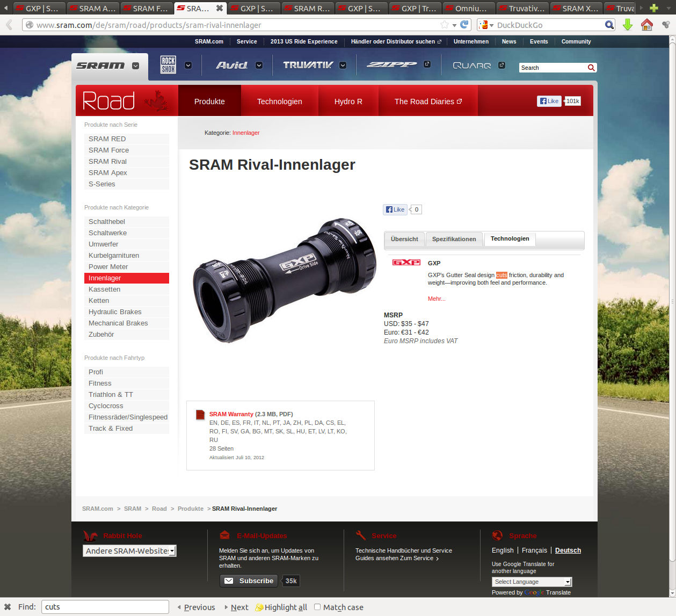Click the bottom bracket product image
676x616 pixels.
point(285,280)
